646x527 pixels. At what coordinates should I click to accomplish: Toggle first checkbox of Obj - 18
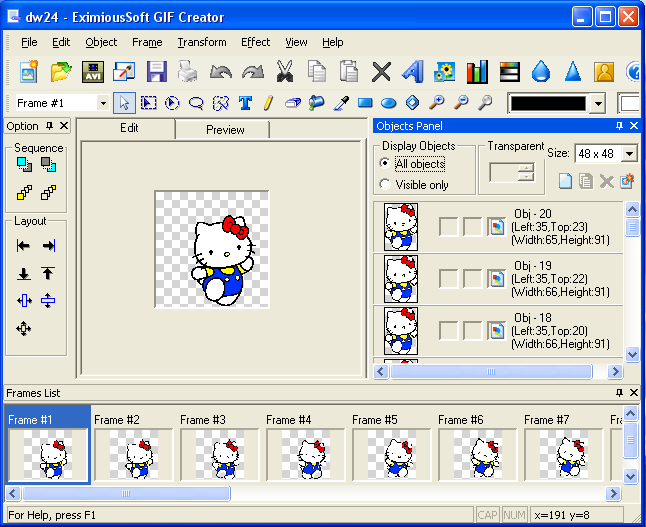coord(449,331)
